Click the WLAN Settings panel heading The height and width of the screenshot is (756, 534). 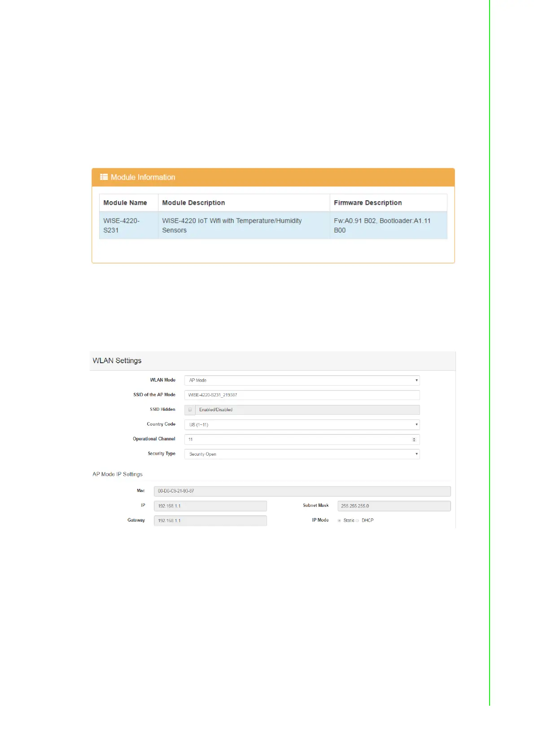[x=117, y=361]
